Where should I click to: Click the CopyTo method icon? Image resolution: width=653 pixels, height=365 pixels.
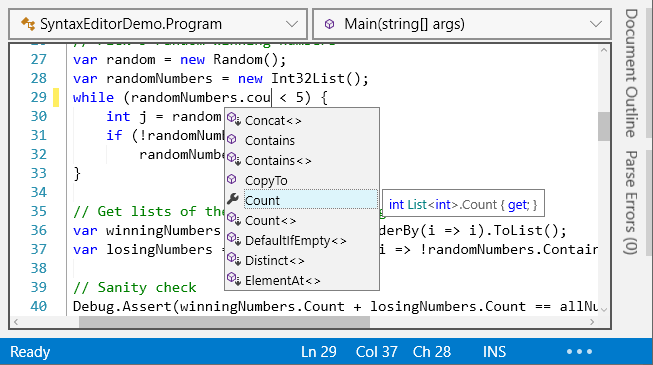coord(232,180)
